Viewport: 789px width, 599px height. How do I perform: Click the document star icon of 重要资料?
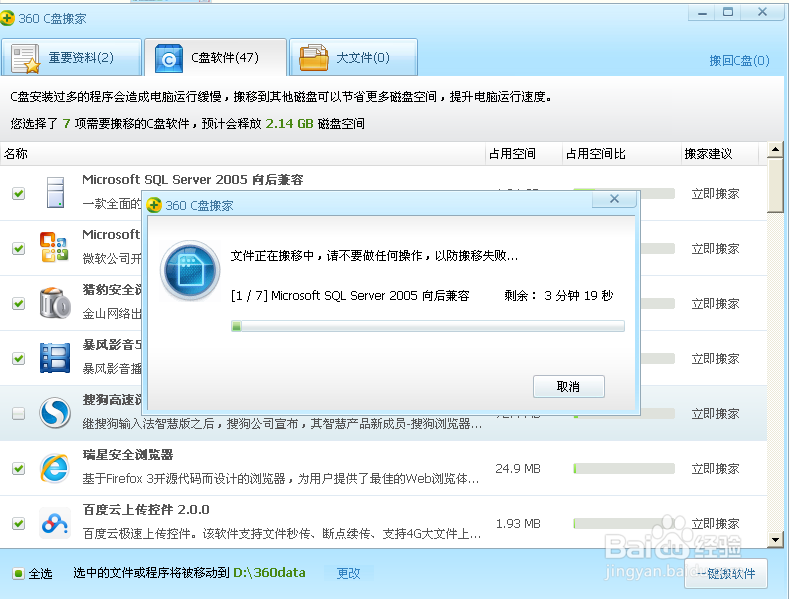(x=26, y=58)
